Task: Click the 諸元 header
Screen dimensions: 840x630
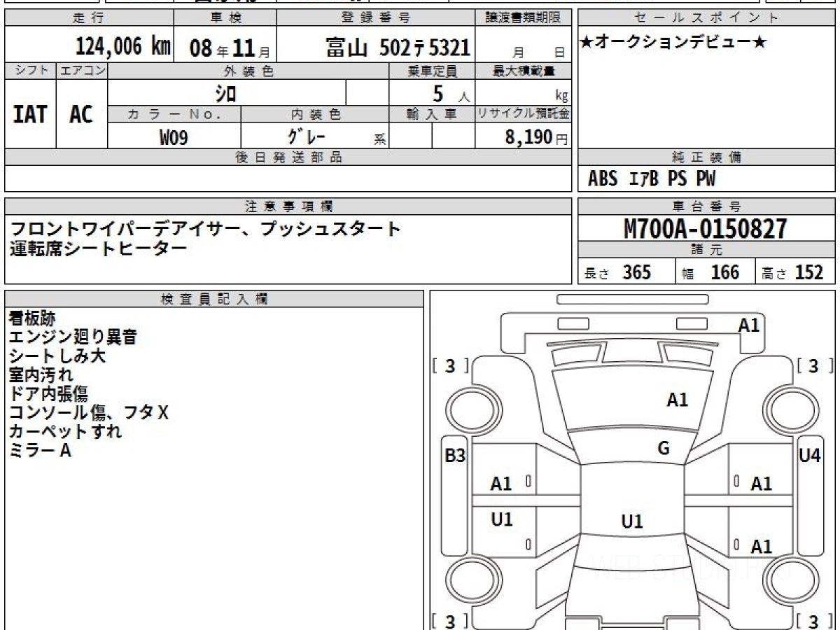Action: [706, 250]
